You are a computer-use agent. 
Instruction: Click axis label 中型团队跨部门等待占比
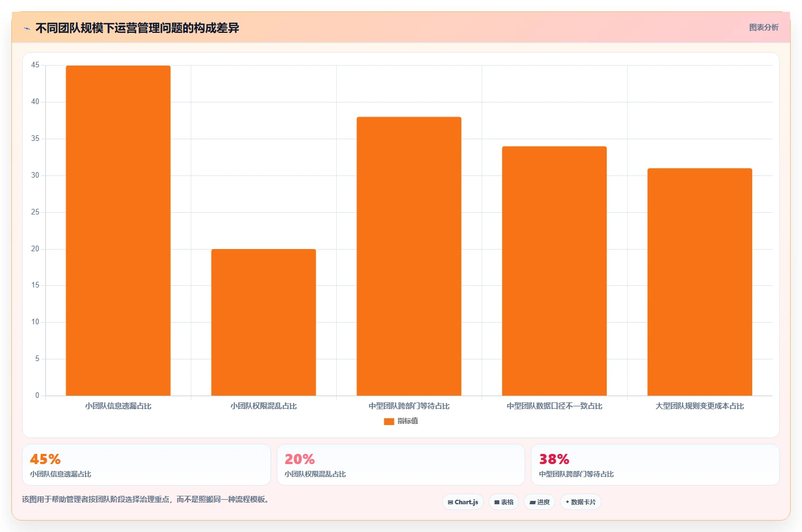pos(409,406)
